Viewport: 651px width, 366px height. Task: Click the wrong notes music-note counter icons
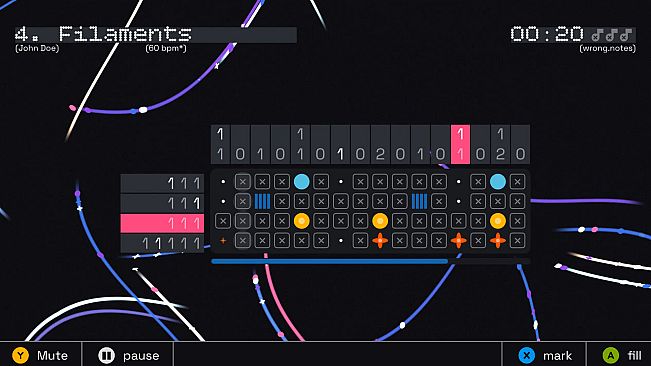click(x=612, y=35)
